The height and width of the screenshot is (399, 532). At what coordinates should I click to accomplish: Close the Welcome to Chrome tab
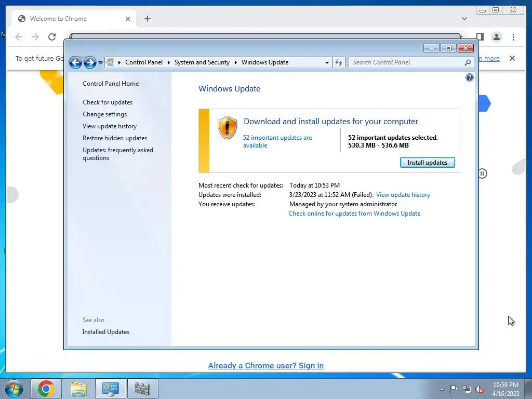(128, 19)
